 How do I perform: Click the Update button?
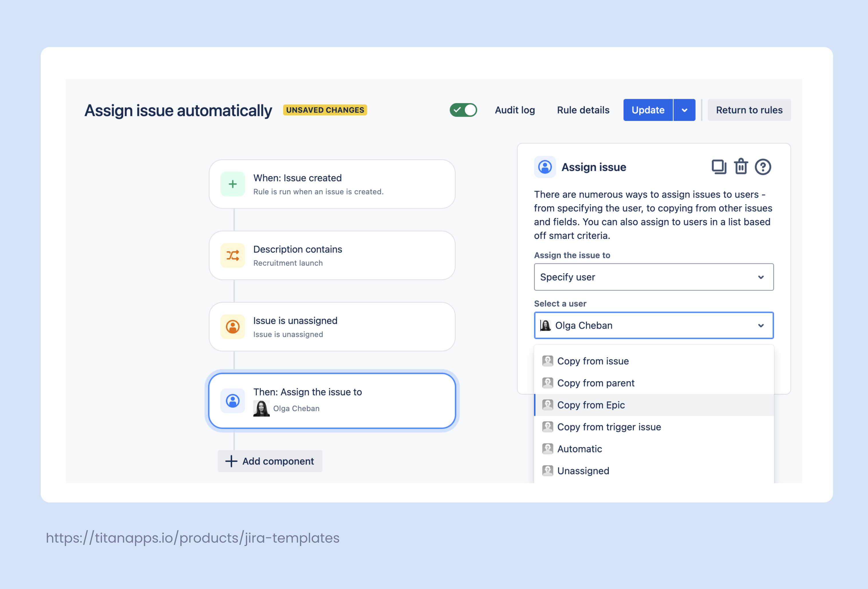tap(648, 110)
